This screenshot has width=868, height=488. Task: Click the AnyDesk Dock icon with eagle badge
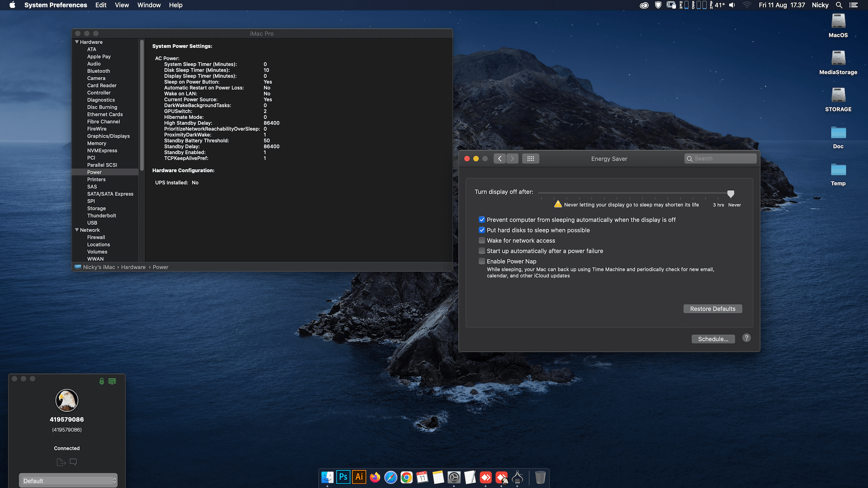[x=501, y=477]
